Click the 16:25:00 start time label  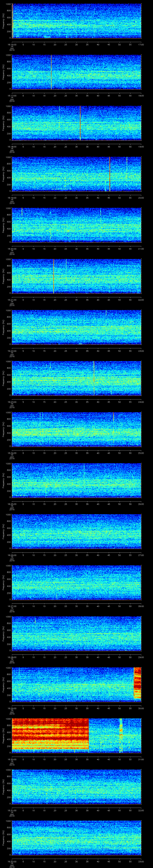coord(12,504)
